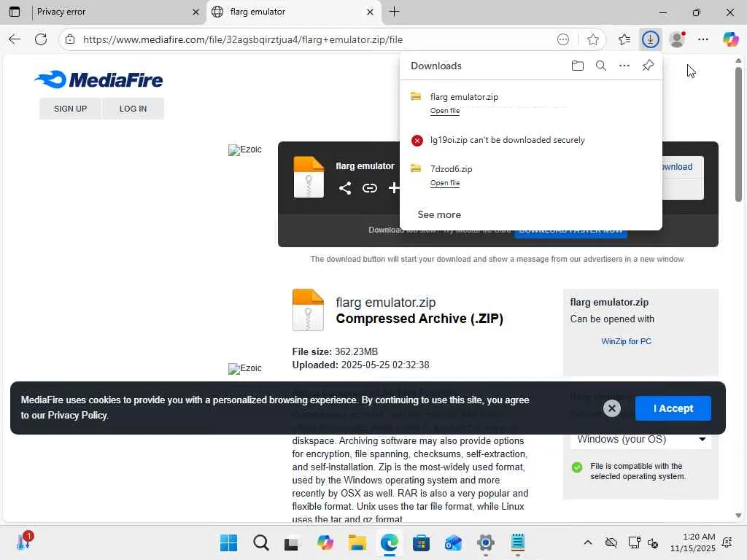
Task: Click the page vertical scrollbar thumb
Action: (x=738, y=134)
